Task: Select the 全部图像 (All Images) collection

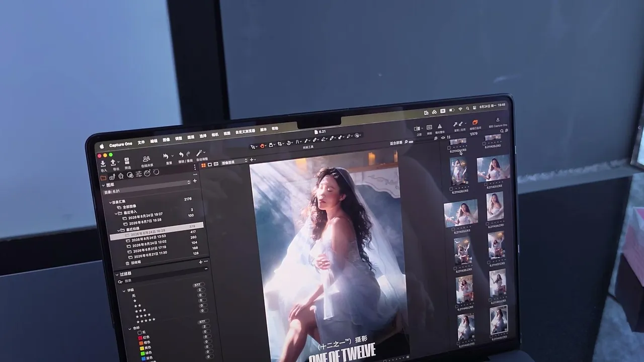Action: (130, 207)
